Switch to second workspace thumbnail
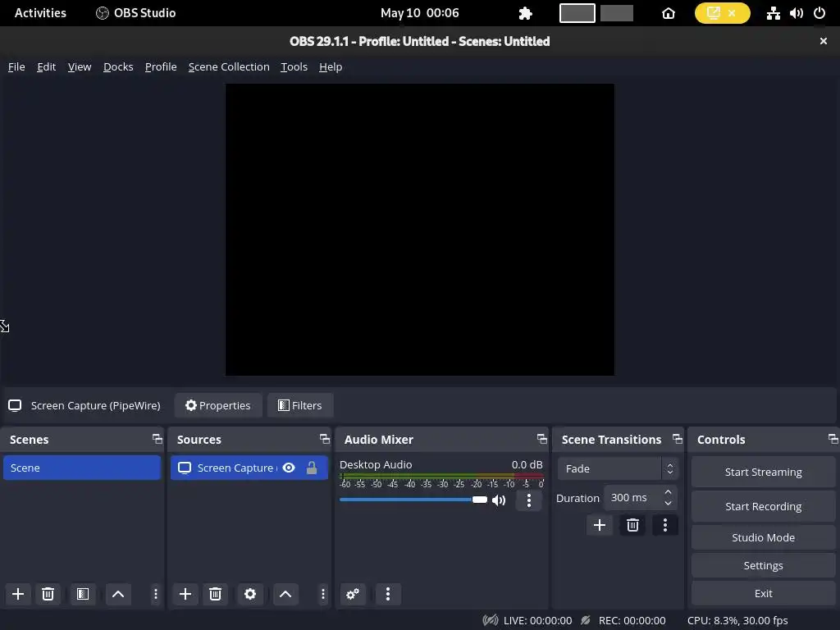 coord(617,13)
